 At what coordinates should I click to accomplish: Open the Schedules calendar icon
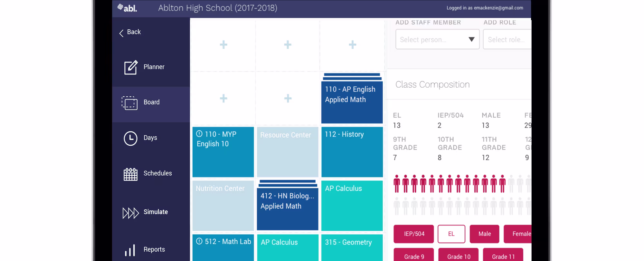pyautogui.click(x=130, y=174)
